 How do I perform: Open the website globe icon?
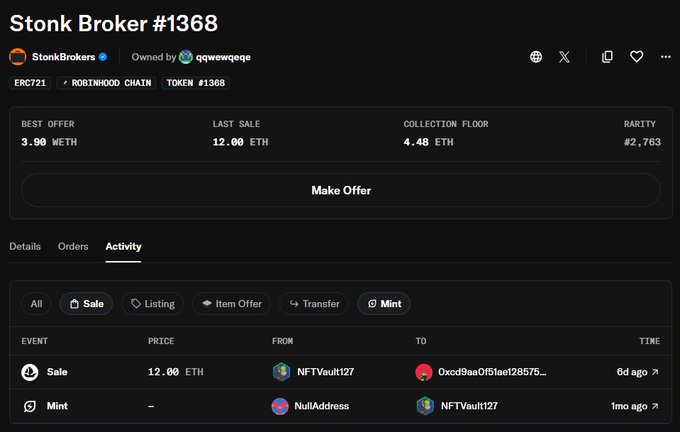536,57
